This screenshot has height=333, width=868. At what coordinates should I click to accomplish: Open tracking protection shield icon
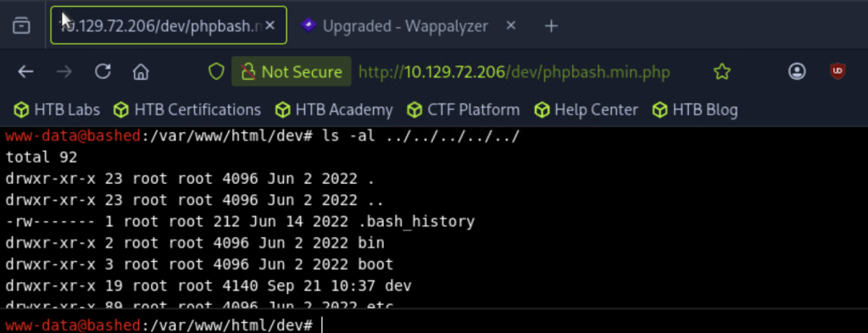pos(216,71)
